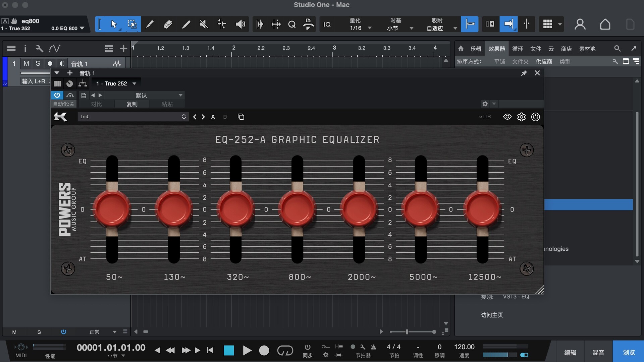Select the Eraser tool in the toolbar

pyautogui.click(x=168, y=24)
